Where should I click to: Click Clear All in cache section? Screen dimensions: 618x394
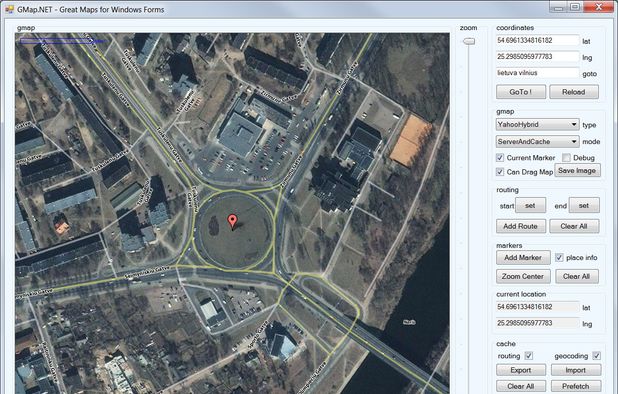[x=521, y=386]
